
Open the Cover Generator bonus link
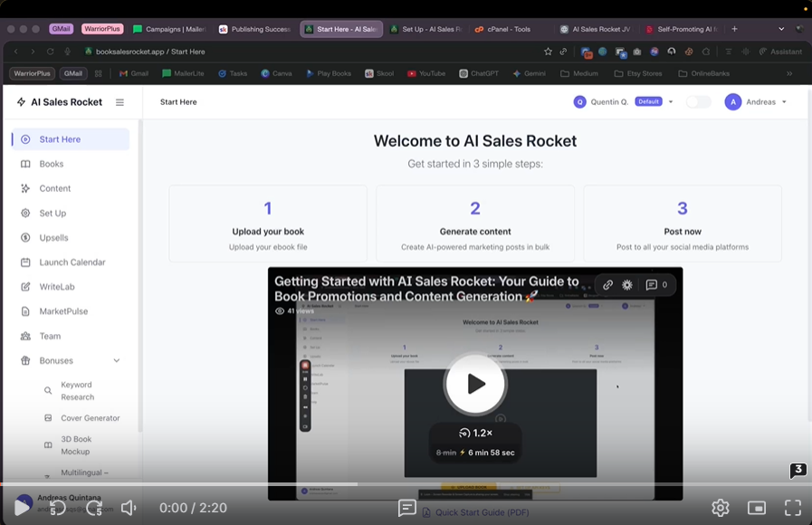(90, 418)
